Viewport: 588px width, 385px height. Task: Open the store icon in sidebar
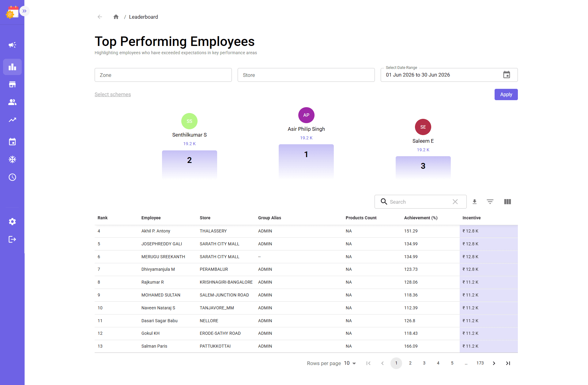click(12, 85)
